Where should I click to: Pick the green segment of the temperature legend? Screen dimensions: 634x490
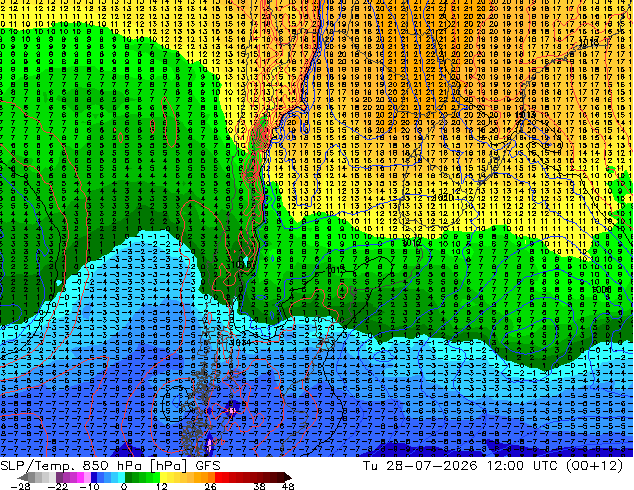tap(142, 477)
